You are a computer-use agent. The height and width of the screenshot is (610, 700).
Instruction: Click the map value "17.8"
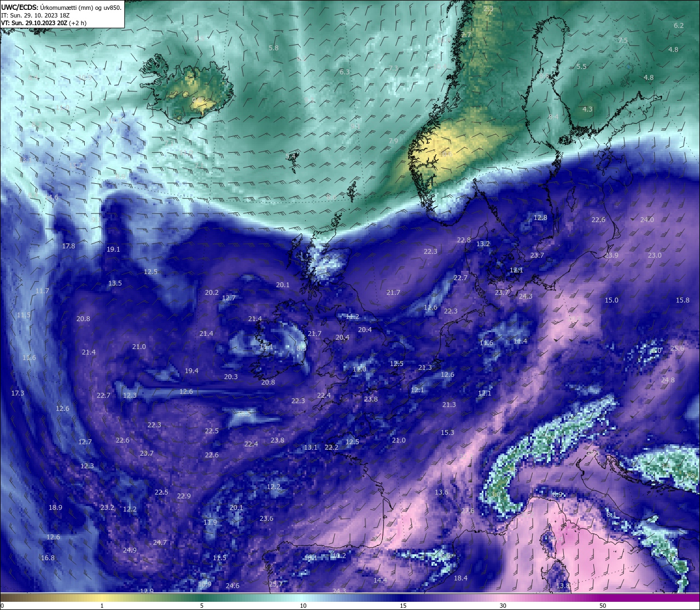tap(68, 246)
